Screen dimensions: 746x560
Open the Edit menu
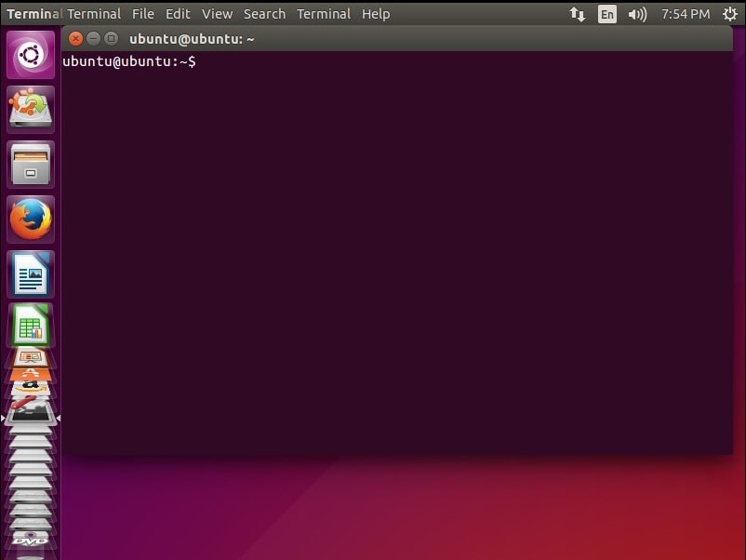(x=178, y=14)
